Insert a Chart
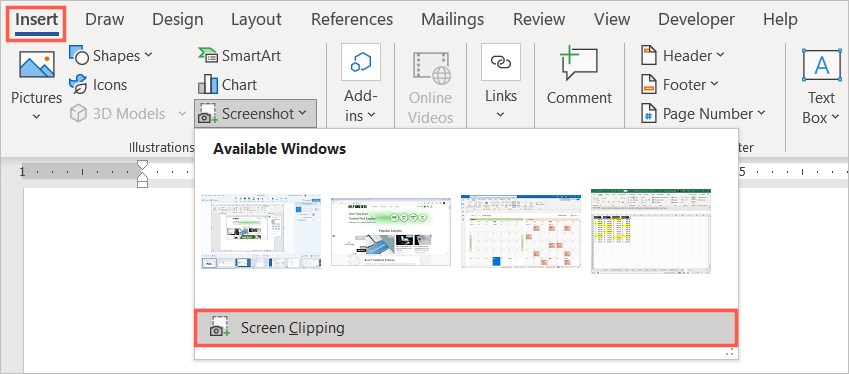 227,85
